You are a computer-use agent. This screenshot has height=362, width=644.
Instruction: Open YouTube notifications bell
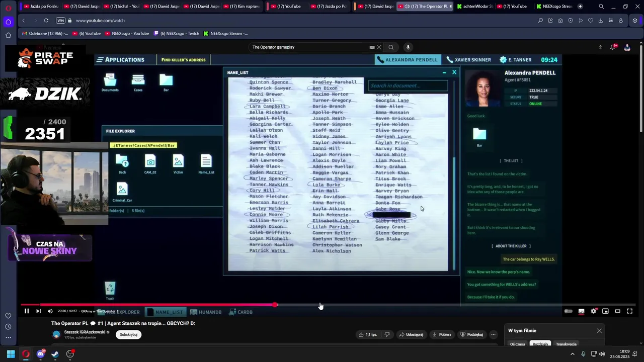613,47
